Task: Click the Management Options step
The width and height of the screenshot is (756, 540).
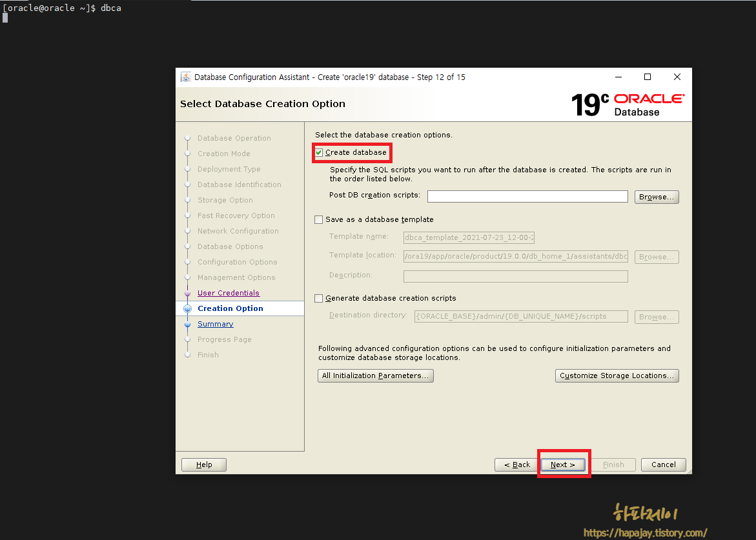Action: pyautogui.click(x=236, y=277)
